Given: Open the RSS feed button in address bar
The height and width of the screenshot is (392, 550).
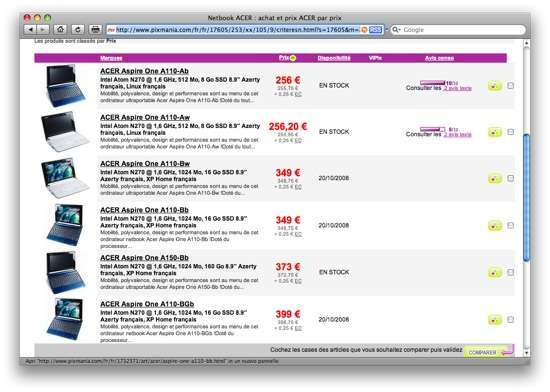Looking at the screenshot, I should [x=375, y=30].
